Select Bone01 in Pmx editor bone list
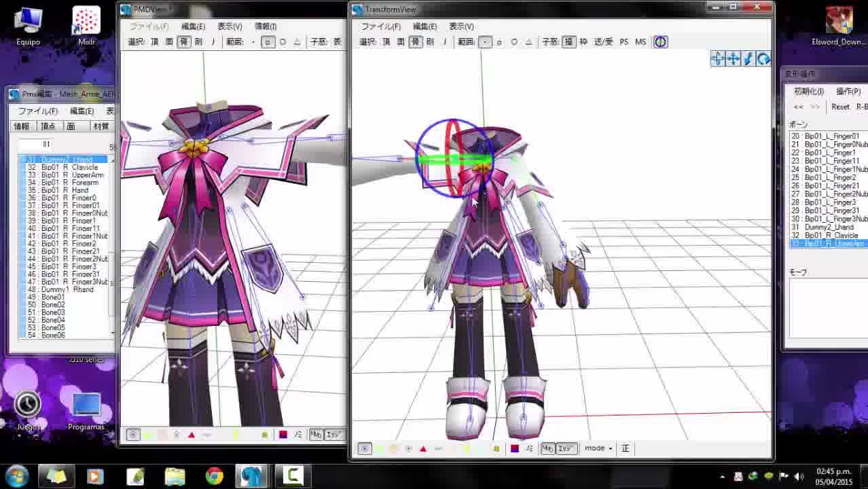This screenshot has width=868, height=489. click(x=65, y=297)
